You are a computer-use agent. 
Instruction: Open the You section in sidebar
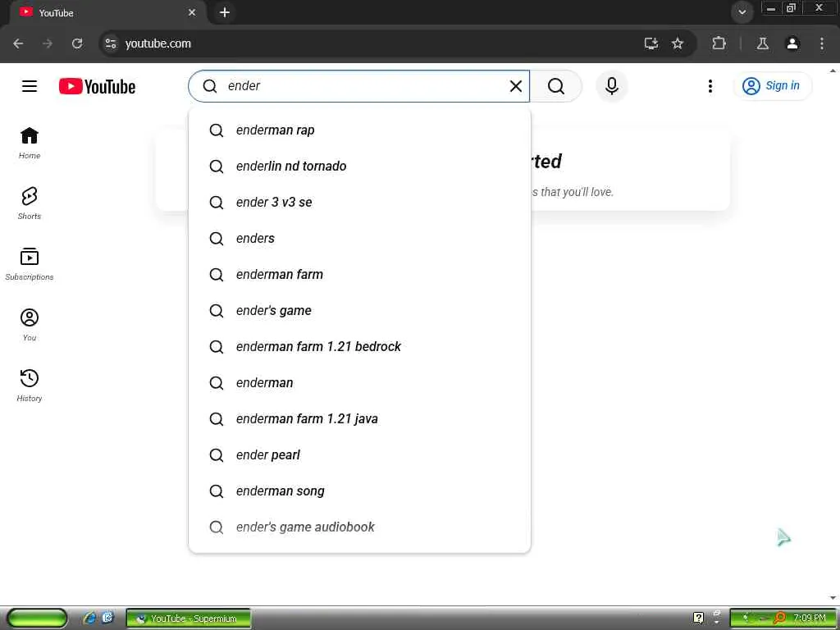pyautogui.click(x=30, y=325)
